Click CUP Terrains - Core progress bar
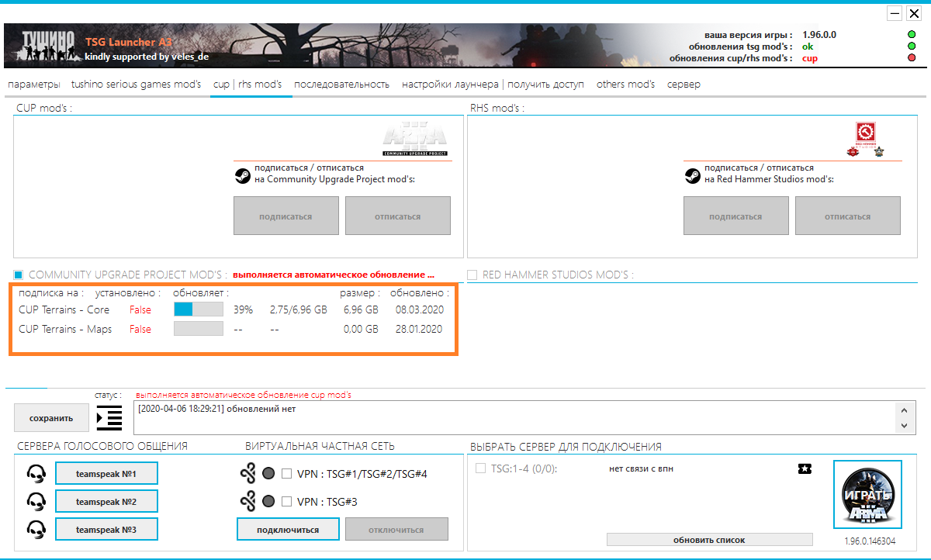This screenshot has width=931, height=560. 199,309
